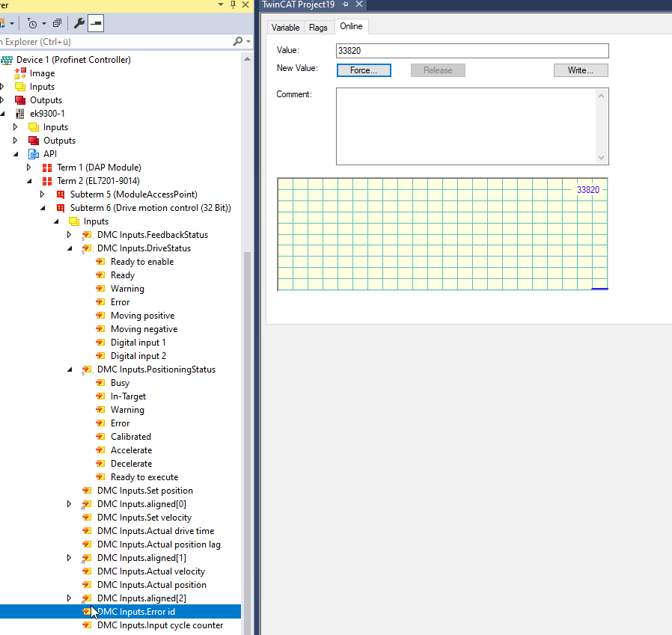Image resolution: width=672 pixels, height=635 pixels.
Task: Click the Collapse All toolbar icon
Action: [x=57, y=24]
